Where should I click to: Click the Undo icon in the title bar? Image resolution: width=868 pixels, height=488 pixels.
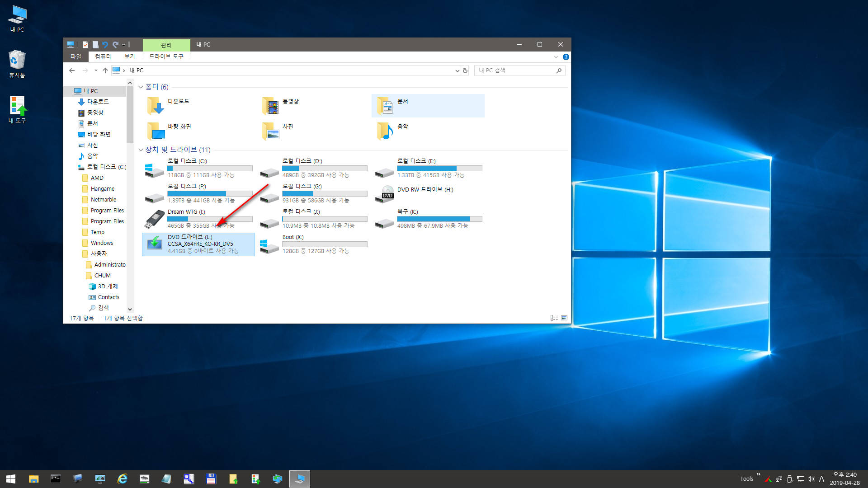[105, 44]
